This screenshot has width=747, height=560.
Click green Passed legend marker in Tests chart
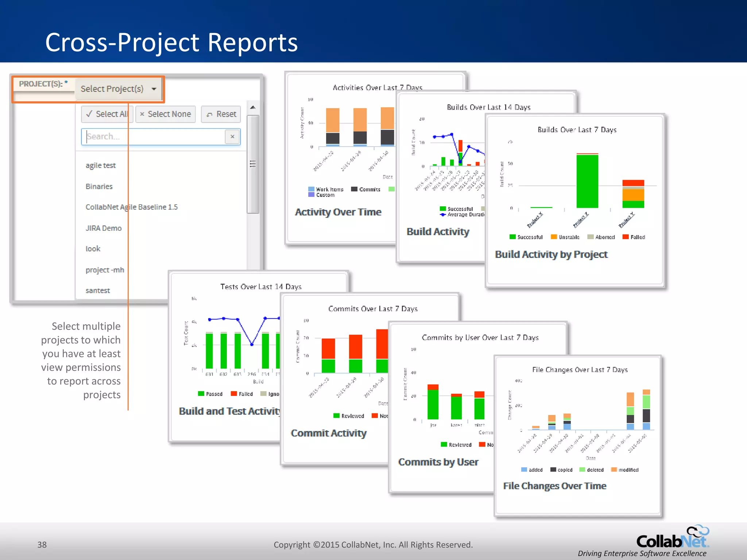[x=201, y=394]
